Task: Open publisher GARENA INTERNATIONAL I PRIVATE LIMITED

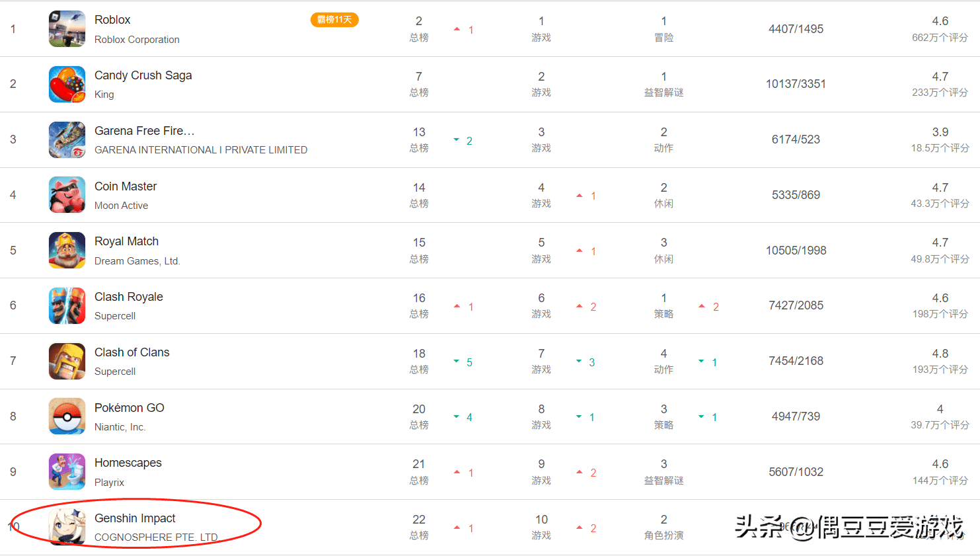Action: tap(201, 150)
